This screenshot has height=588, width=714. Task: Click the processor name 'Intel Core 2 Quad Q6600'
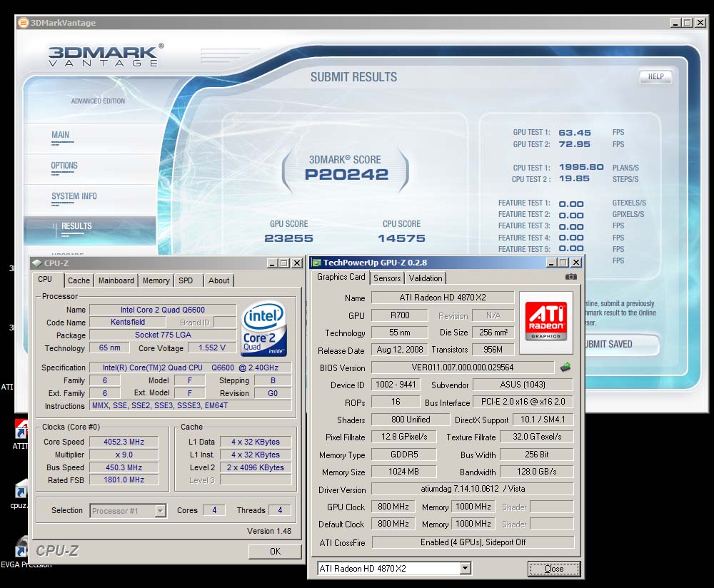(x=163, y=310)
